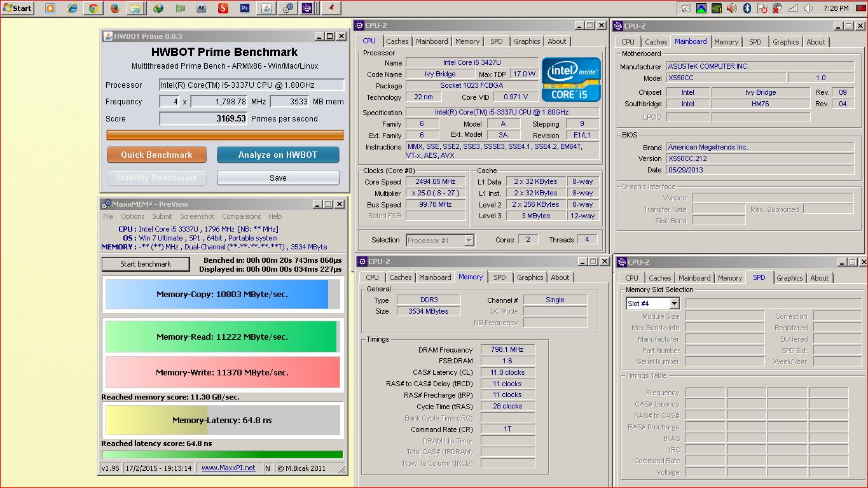Click the Java coffee cup taskbar icon
This screenshot has height=488, width=868.
(267, 8)
